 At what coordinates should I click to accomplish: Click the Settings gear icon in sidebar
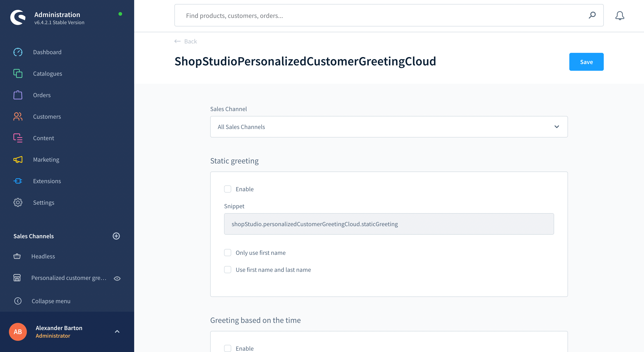click(x=17, y=202)
